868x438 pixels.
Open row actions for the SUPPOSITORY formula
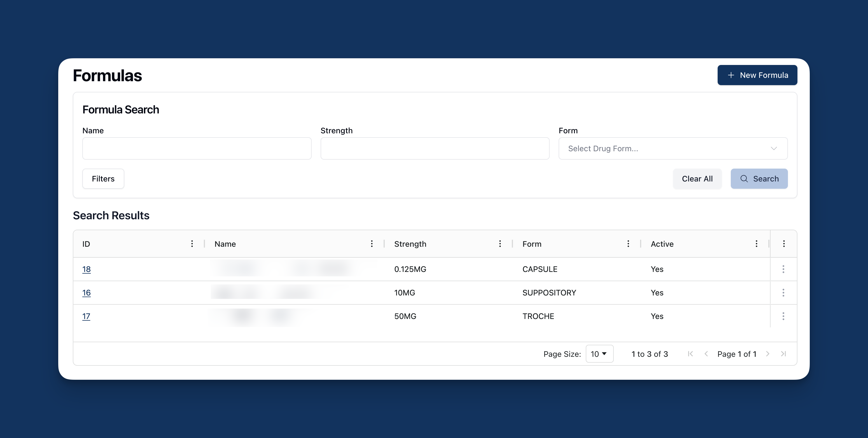[x=783, y=292]
